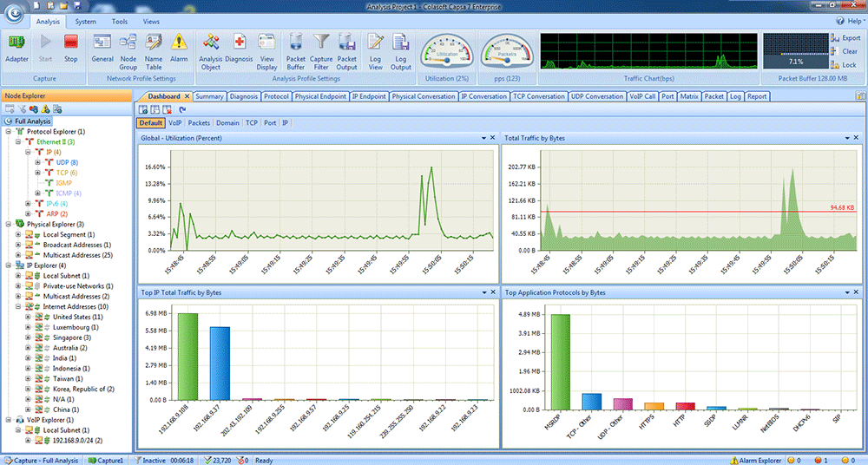Open Capture - Full Analysis status item

click(42, 460)
